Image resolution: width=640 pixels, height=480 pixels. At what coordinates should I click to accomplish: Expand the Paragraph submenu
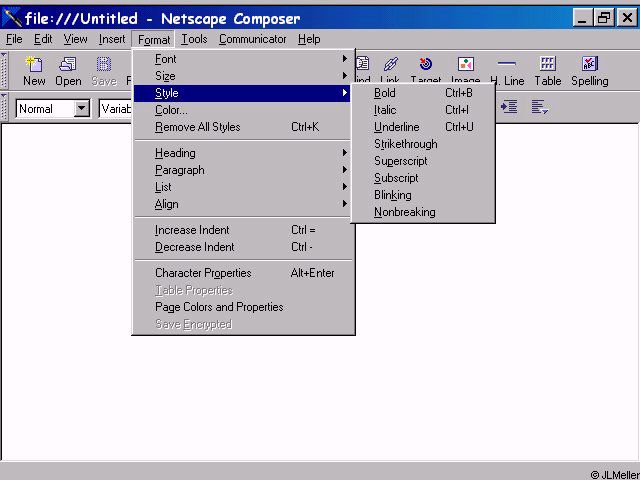tap(242, 170)
